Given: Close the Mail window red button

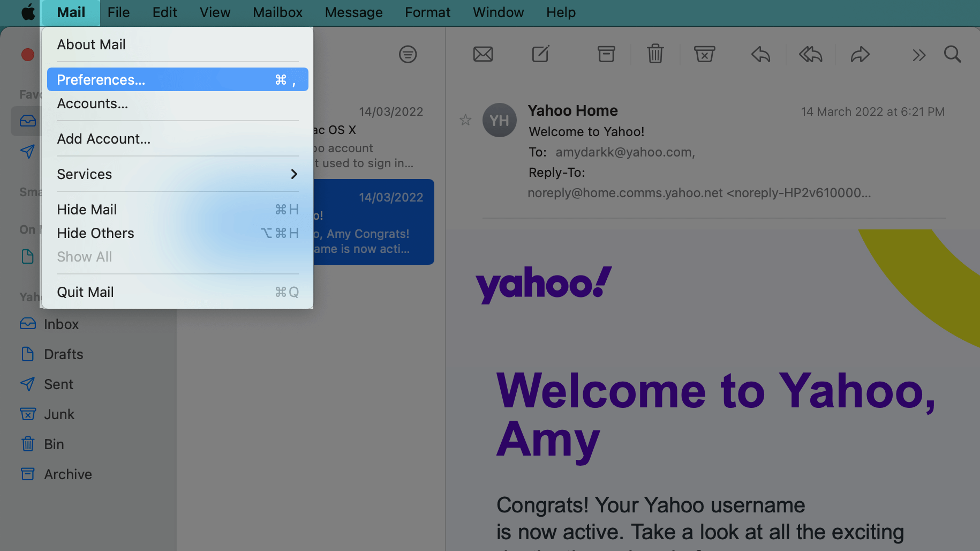Looking at the screenshot, I should (28, 55).
